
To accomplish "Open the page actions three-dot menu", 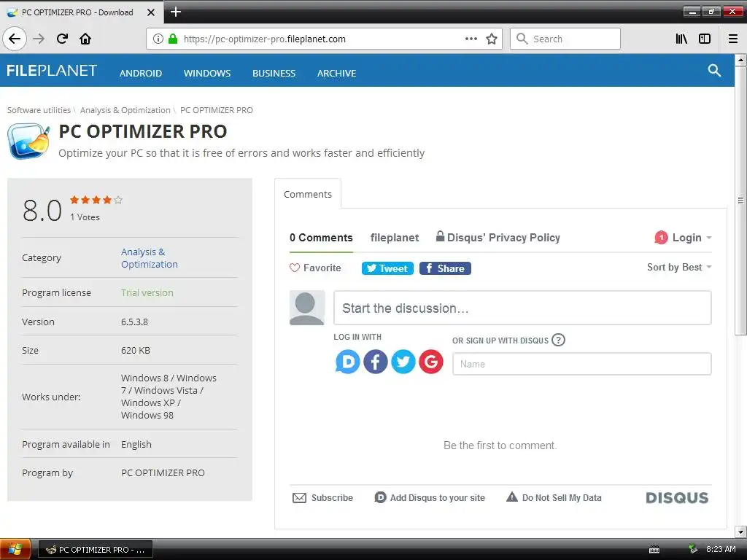I will tap(471, 39).
